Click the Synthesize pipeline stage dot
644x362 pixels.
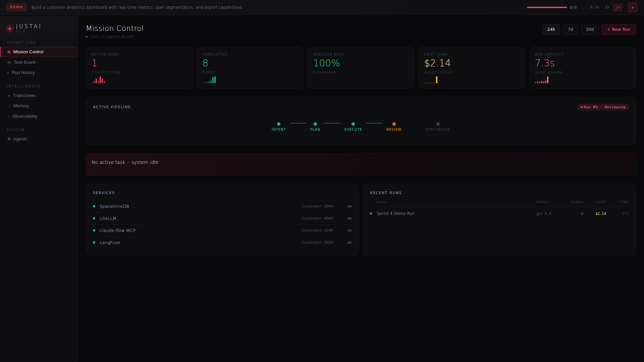tap(438, 124)
